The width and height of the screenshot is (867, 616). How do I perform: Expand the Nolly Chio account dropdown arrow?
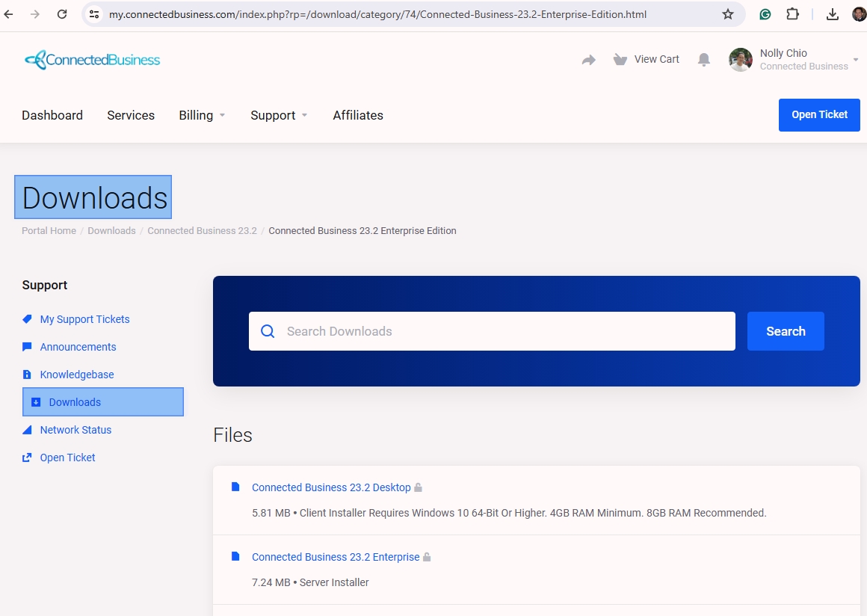point(855,60)
